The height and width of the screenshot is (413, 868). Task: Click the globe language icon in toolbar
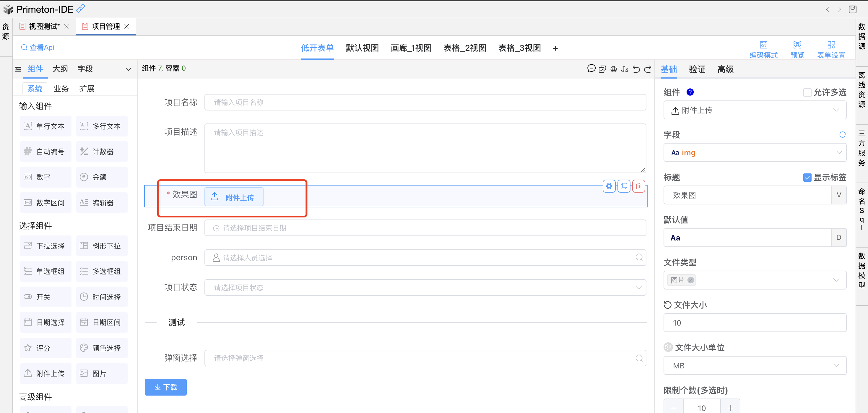click(614, 69)
